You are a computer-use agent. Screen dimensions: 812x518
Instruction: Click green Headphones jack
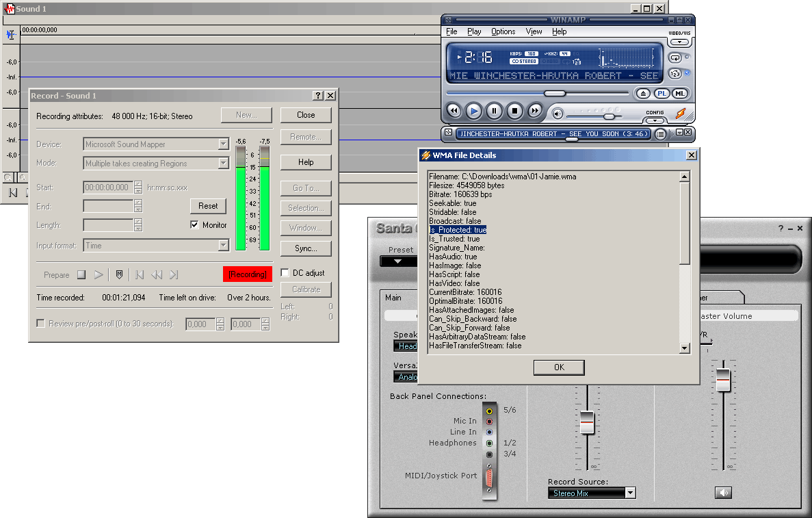click(x=489, y=443)
